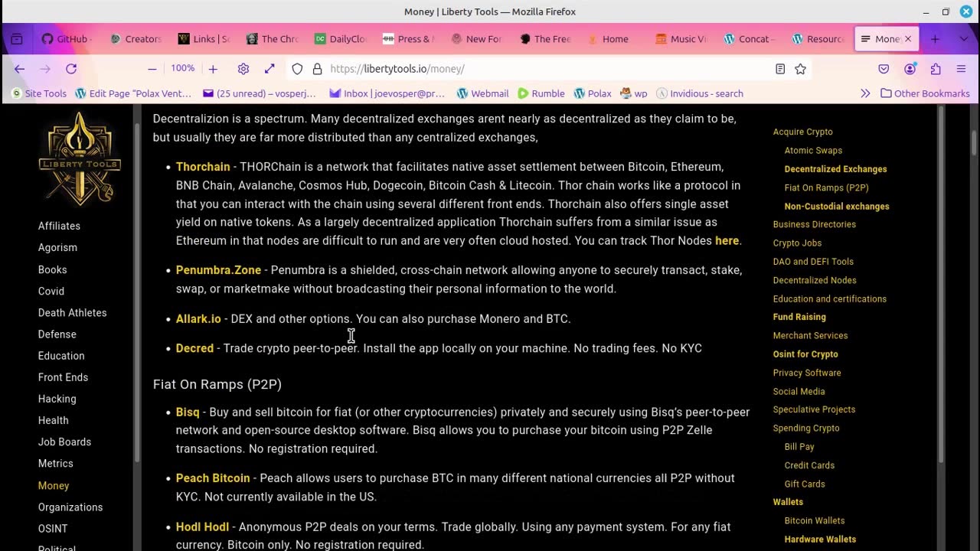The image size is (980, 551).
Task: Jump to Gift Cards in contents
Action: click(805, 484)
